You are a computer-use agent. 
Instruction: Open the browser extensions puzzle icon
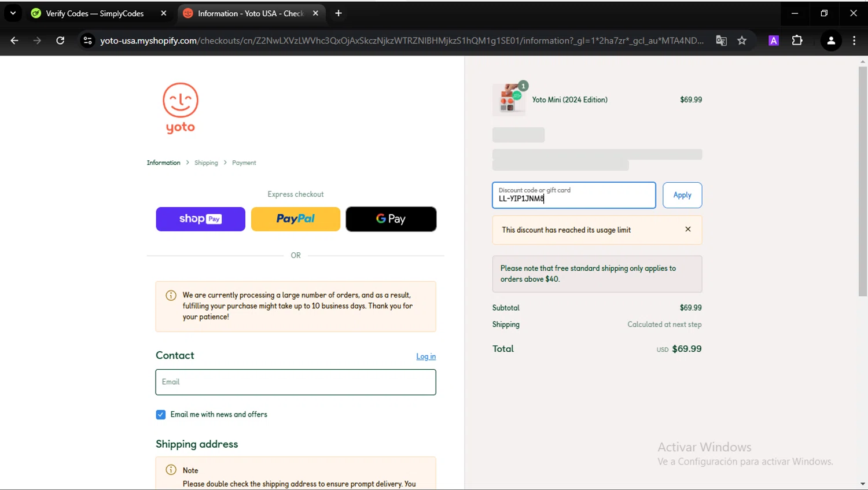click(797, 40)
